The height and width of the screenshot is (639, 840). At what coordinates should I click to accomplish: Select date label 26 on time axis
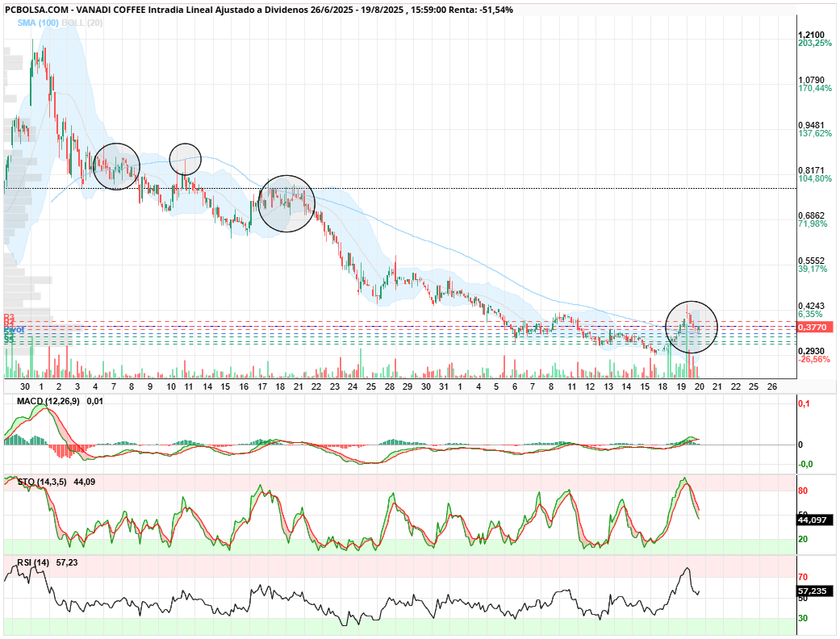click(772, 386)
